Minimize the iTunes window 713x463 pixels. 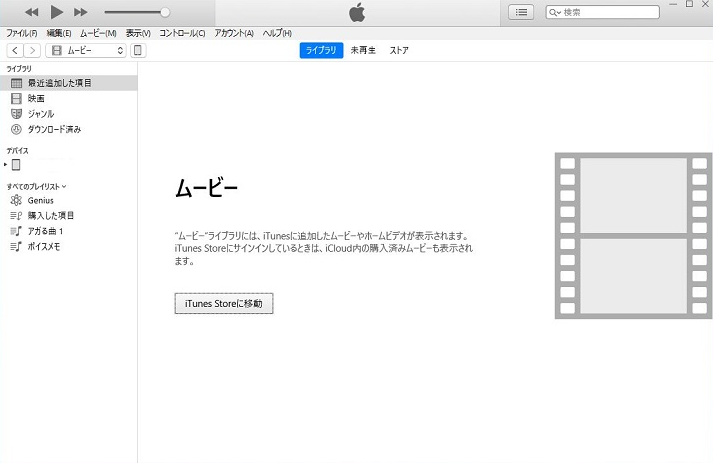(x=673, y=4)
